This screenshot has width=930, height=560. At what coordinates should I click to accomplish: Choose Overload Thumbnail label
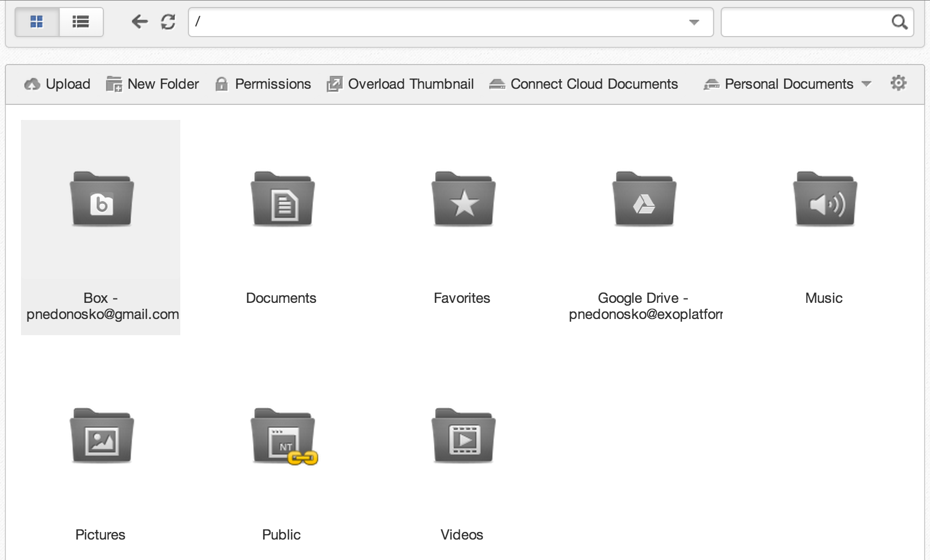[411, 84]
